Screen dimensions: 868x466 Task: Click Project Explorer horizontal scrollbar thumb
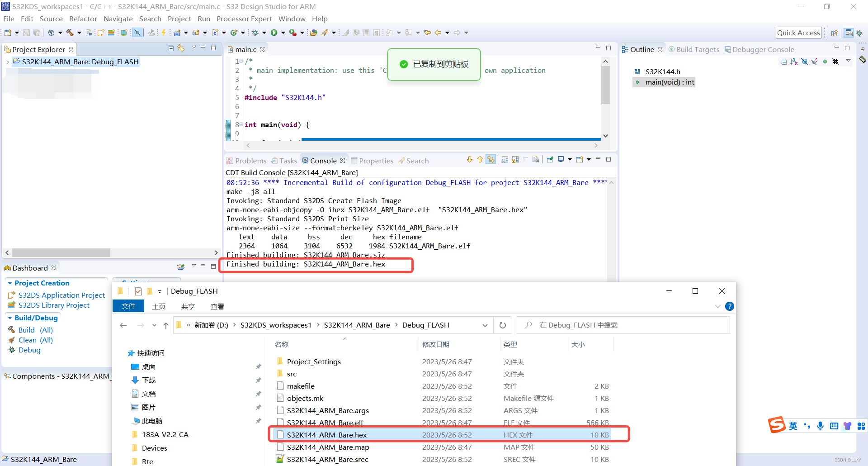pyautogui.click(x=61, y=252)
